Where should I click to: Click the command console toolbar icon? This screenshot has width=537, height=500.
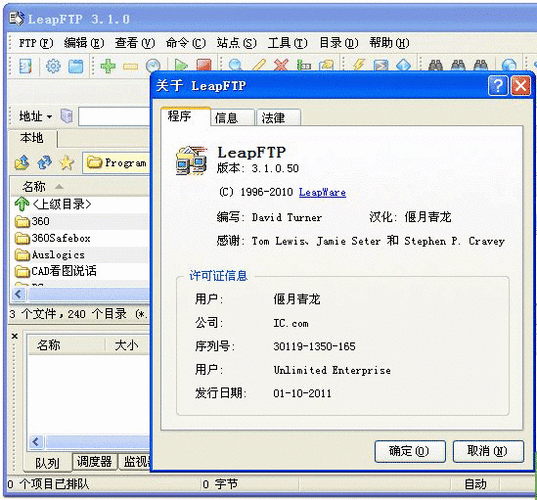click(381, 64)
